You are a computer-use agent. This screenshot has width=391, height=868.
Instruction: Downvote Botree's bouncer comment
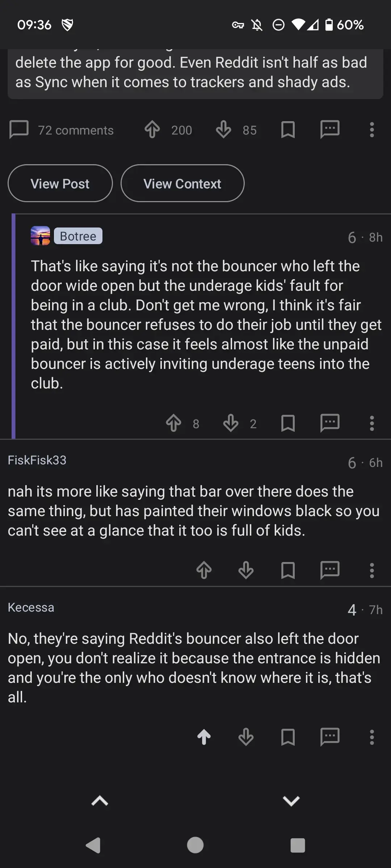pyautogui.click(x=231, y=423)
